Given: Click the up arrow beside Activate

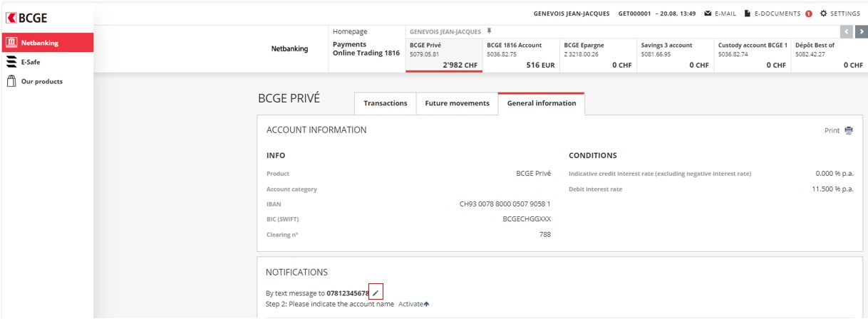Looking at the screenshot, I should 426,305.
